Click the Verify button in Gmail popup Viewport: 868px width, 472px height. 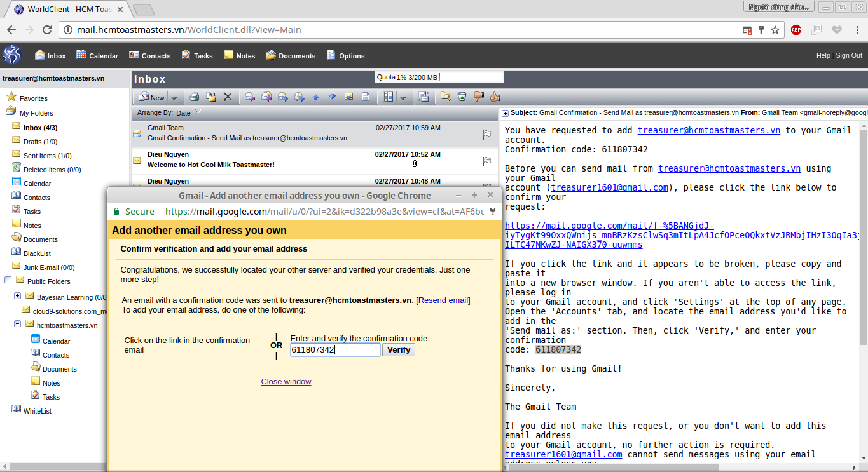399,349
